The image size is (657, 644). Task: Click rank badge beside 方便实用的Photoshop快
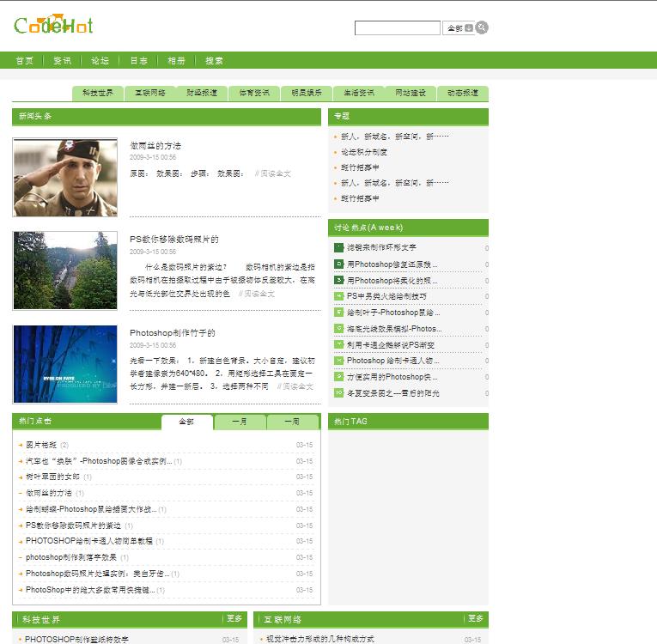[338, 377]
